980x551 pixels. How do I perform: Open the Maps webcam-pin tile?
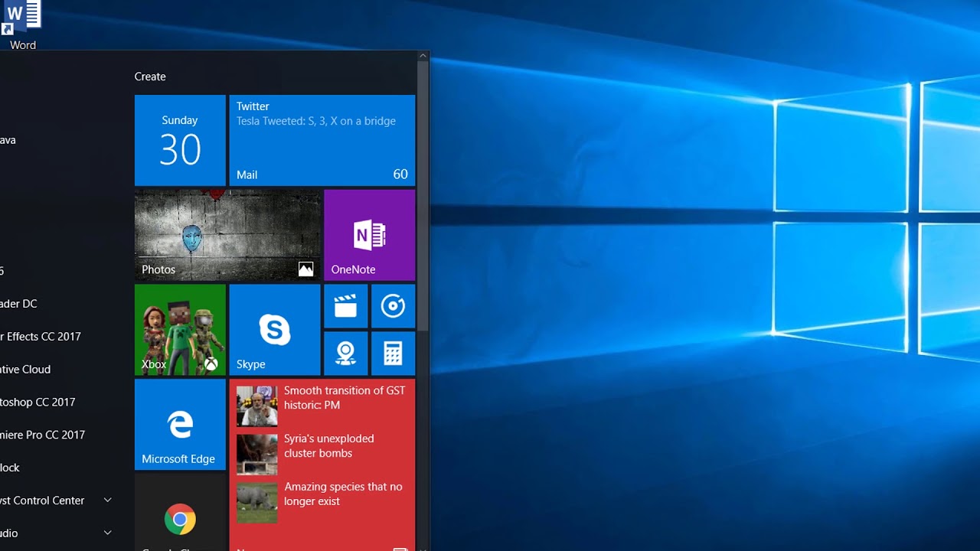pos(346,354)
